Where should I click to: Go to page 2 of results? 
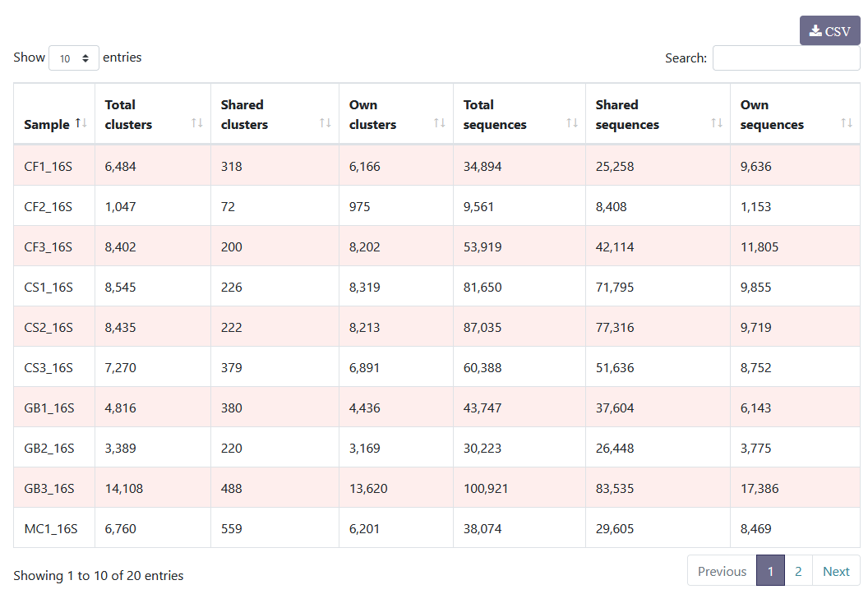797,570
